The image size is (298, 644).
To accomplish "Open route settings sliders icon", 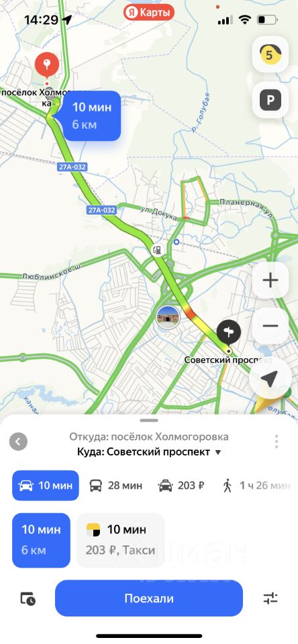I will (x=270, y=598).
